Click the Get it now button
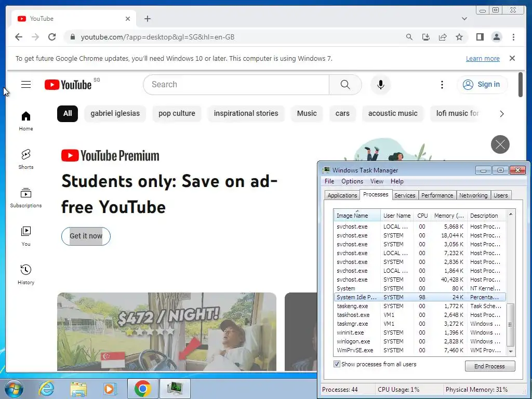Image resolution: width=532 pixels, height=399 pixels. click(86, 236)
